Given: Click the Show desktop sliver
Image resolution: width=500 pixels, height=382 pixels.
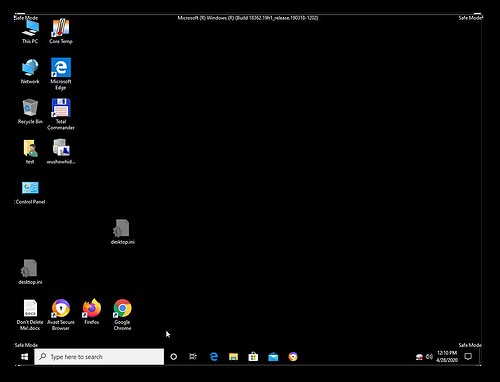Looking at the screenshot, I should 480,357.
